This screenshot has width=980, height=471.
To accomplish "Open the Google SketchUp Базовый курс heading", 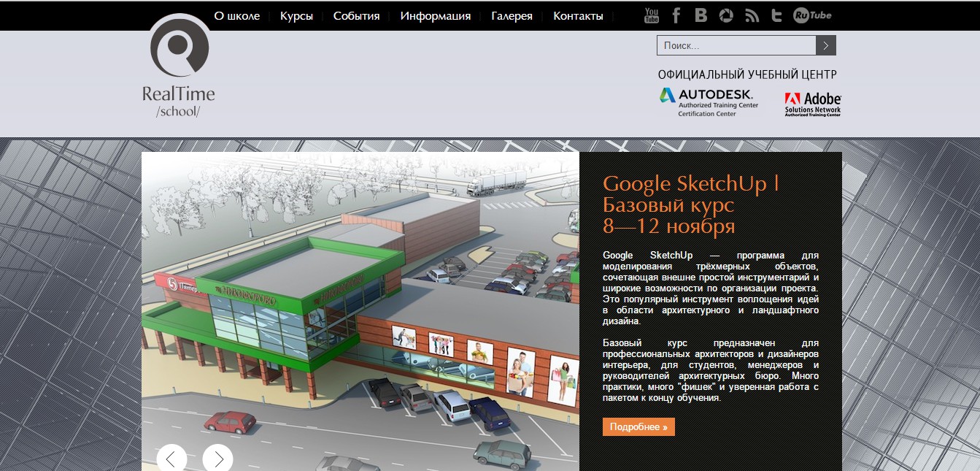I will pos(691,205).
